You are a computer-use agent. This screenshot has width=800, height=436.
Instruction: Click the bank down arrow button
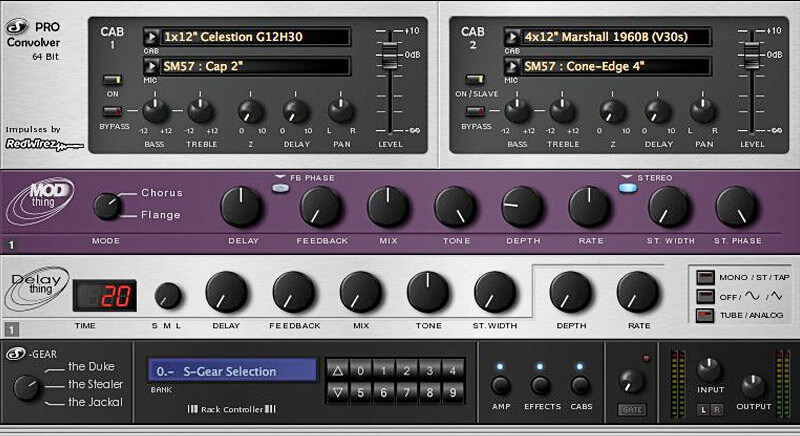point(337,393)
